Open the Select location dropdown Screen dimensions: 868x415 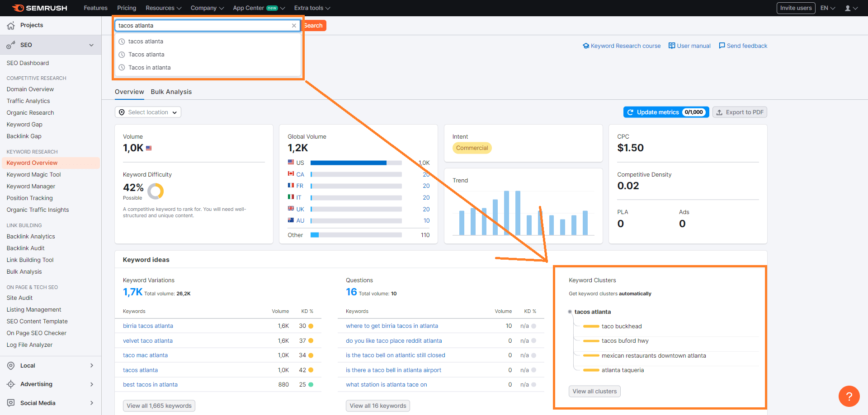tap(148, 112)
